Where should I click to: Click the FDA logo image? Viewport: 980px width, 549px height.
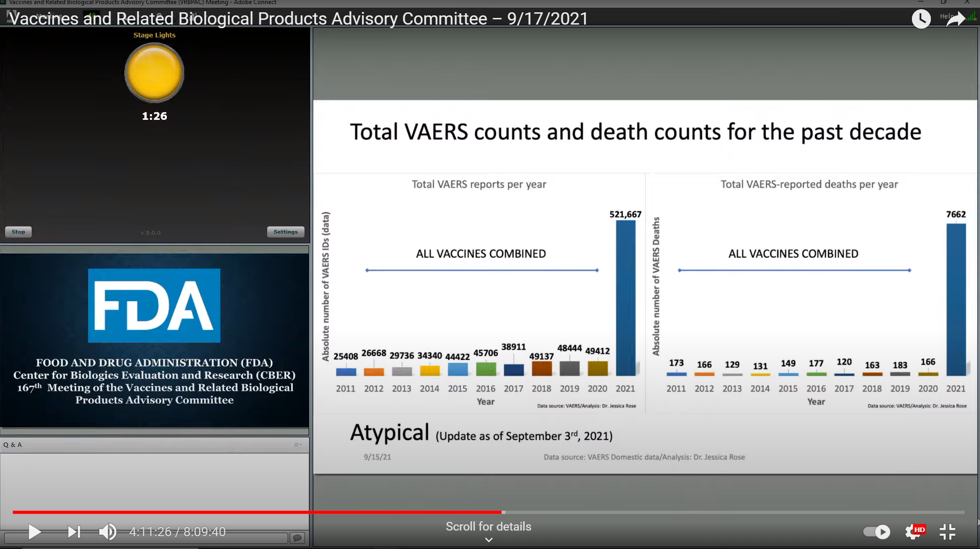[x=154, y=305]
